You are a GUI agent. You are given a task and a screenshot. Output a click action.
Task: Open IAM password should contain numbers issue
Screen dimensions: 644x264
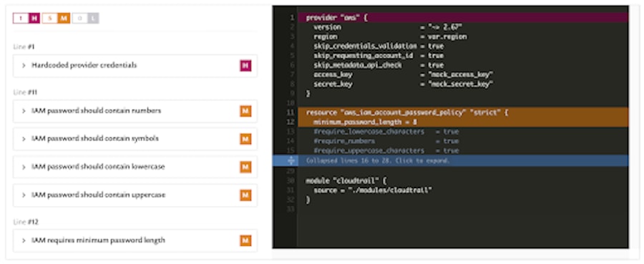135,112
